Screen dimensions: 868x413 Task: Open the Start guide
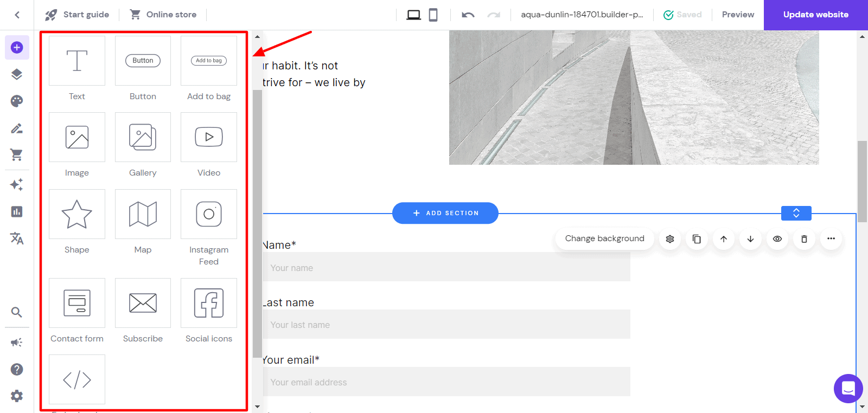coord(77,15)
